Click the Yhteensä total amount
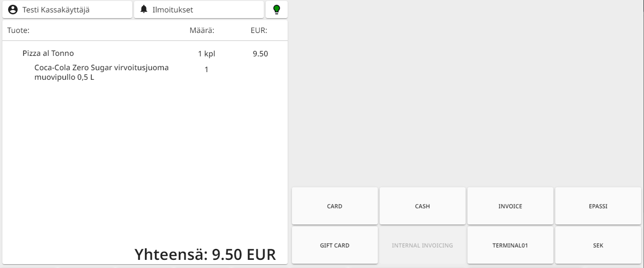Image resolution: width=644 pixels, height=268 pixels. [x=205, y=254]
